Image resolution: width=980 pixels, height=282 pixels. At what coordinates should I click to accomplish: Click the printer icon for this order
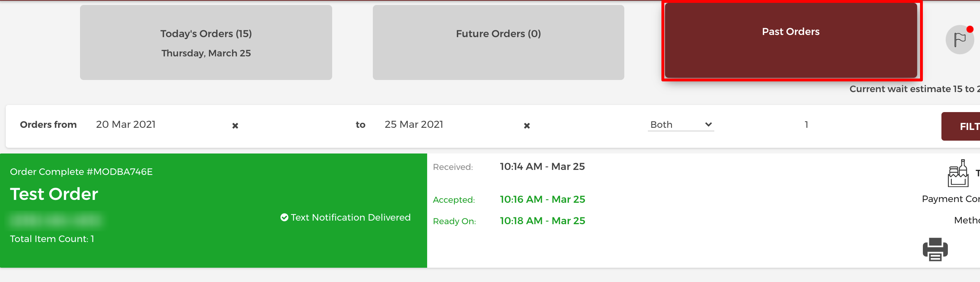coord(935,249)
